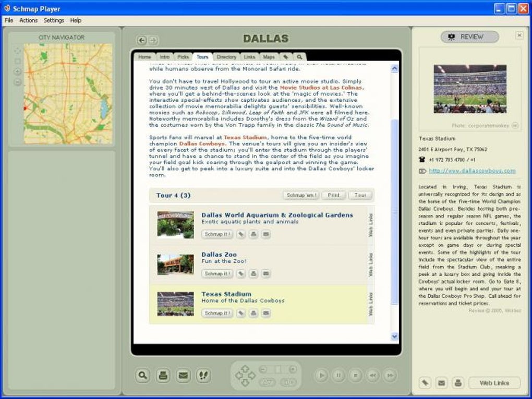Click the square frame icon beside the map
Viewport: 532px width, 399px height.
pyautogui.click(x=18, y=61)
